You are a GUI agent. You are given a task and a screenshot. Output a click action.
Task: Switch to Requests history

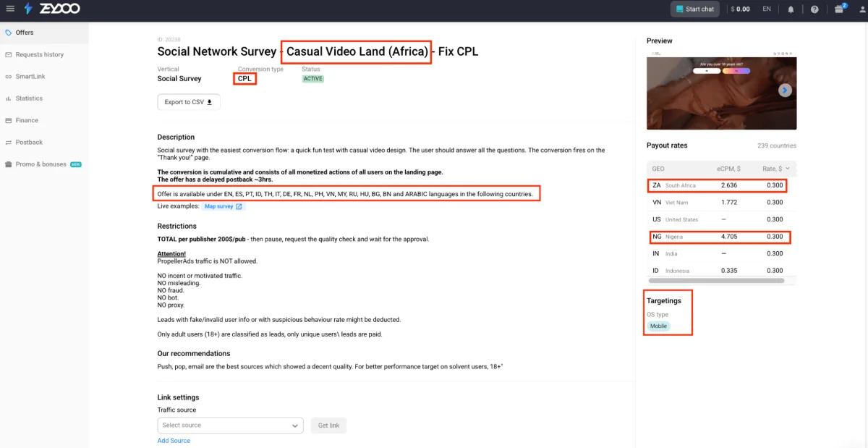pos(10,54)
